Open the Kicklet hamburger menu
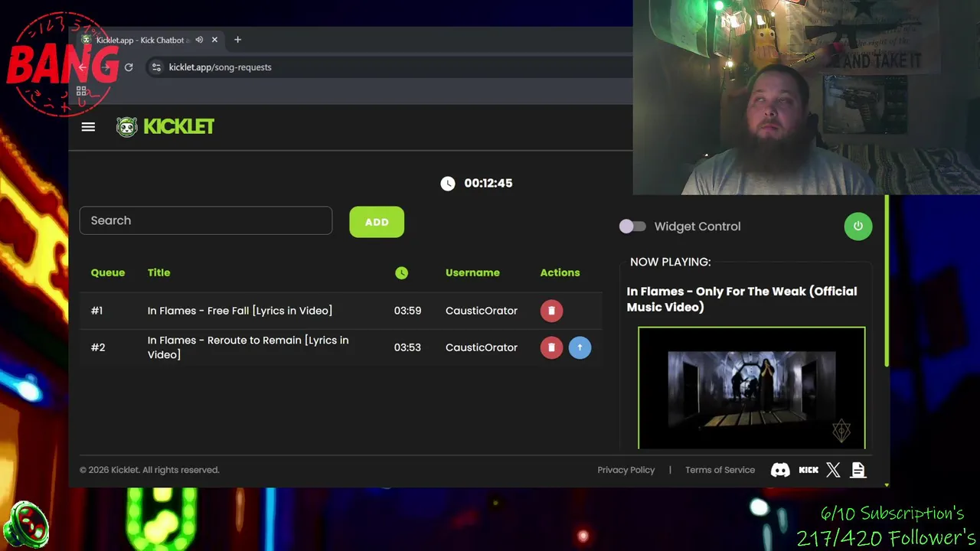This screenshot has height=551, width=980. (88, 127)
